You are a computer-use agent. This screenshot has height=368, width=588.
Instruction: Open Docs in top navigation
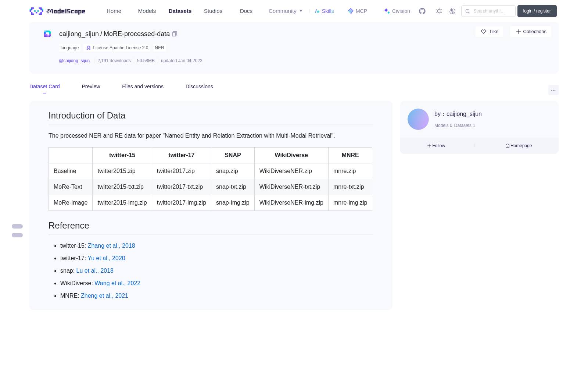[x=246, y=11]
